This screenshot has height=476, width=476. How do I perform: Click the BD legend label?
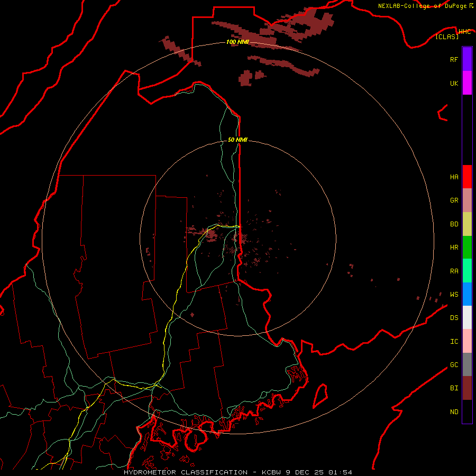click(x=454, y=224)
